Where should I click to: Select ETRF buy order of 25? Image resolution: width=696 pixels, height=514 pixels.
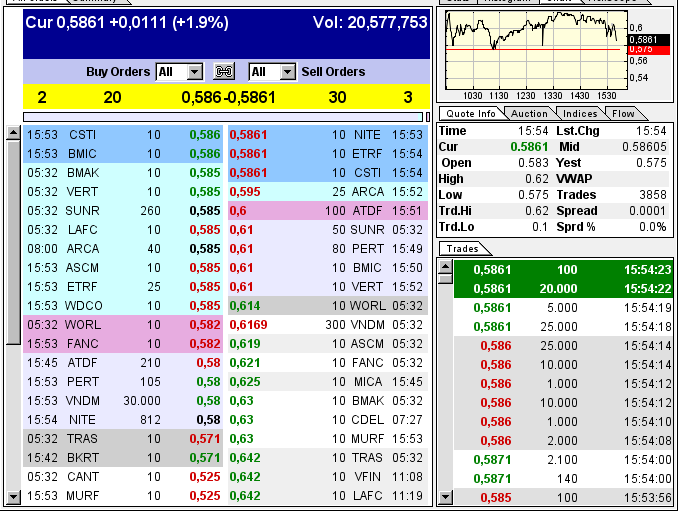(x=125, y=287)
